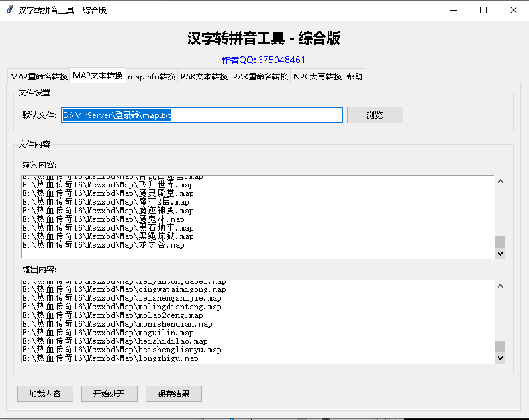Open the 帮助 tab
The image size is (529, 420).
point(354,76)
